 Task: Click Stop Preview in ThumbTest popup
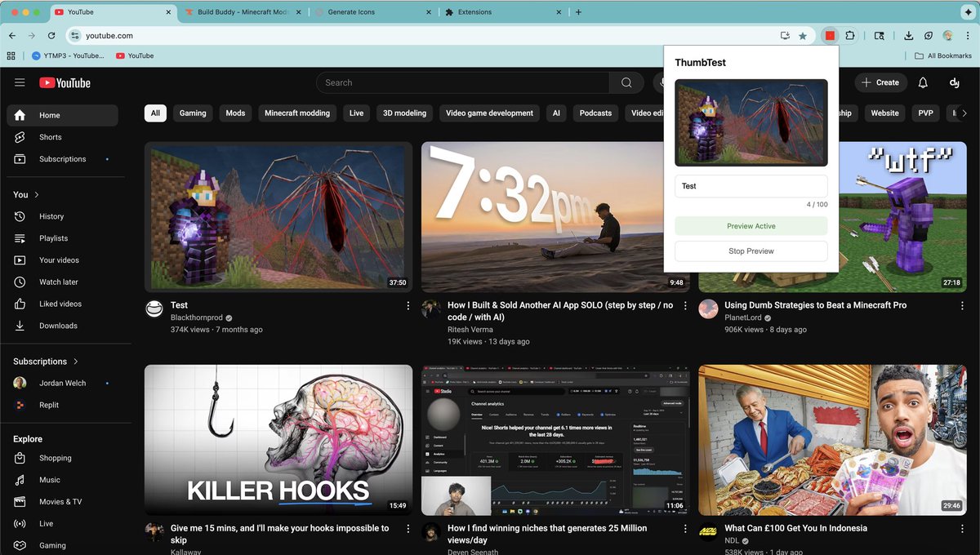coord(751,251)
